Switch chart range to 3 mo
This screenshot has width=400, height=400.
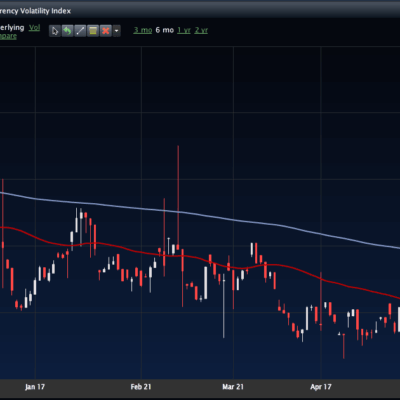tap(143, 30)
